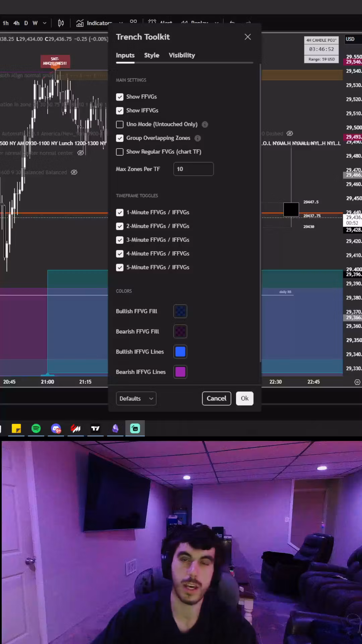
Task: Toggle 2-Minute FFVGs / IFFVGs checkbox
Action: click(120, 226)
